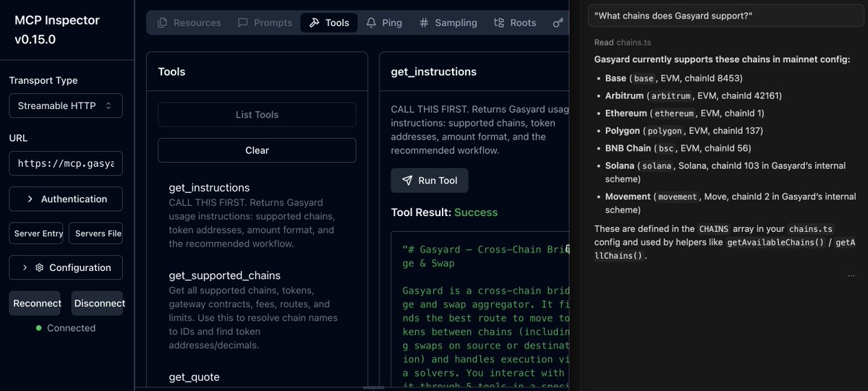868x391 pixels.
Task: Click the URL input field
Action: (x=66, y=163)
